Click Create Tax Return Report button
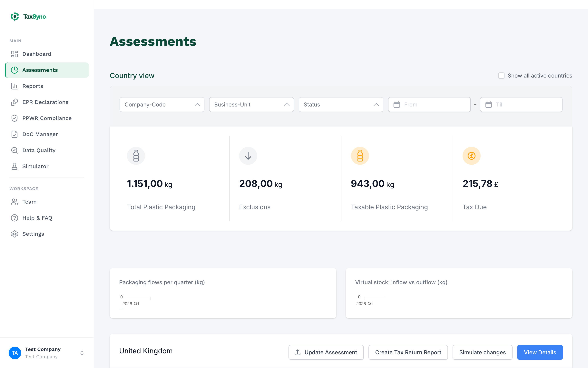The width and height of the screenshot is (588, 368). 408,352
